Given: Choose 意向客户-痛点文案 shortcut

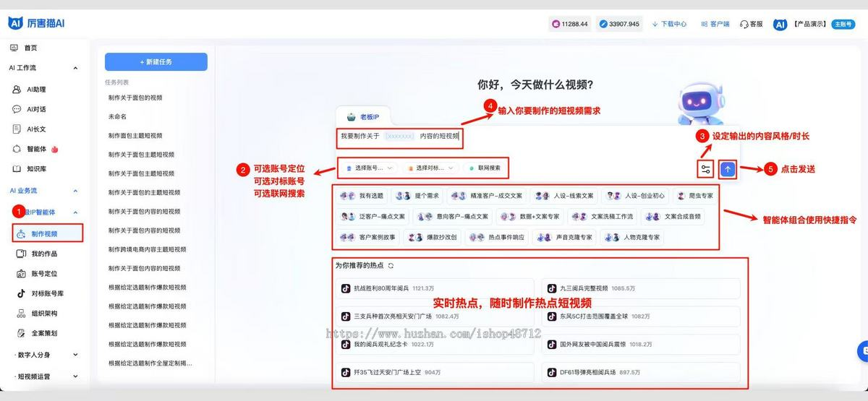Looking at the screenshot, I should [454, 216].
